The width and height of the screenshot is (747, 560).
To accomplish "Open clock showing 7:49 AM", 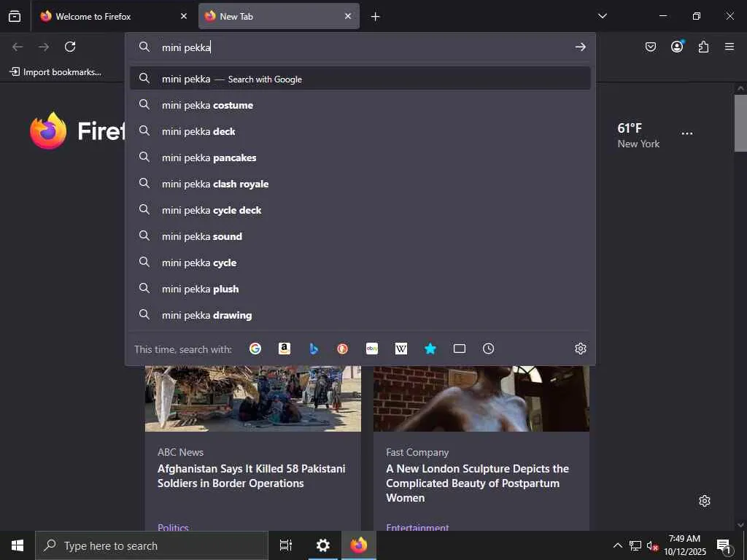I will pos(684,545).
